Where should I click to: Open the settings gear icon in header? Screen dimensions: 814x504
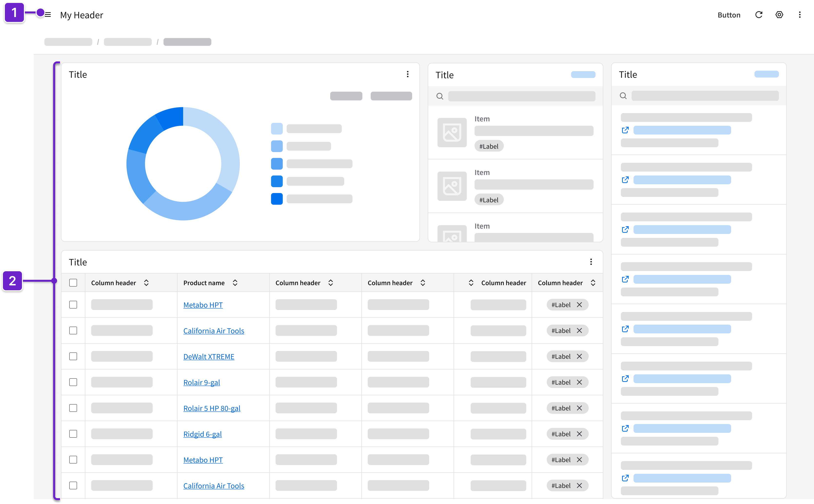[x=779, y=15]
